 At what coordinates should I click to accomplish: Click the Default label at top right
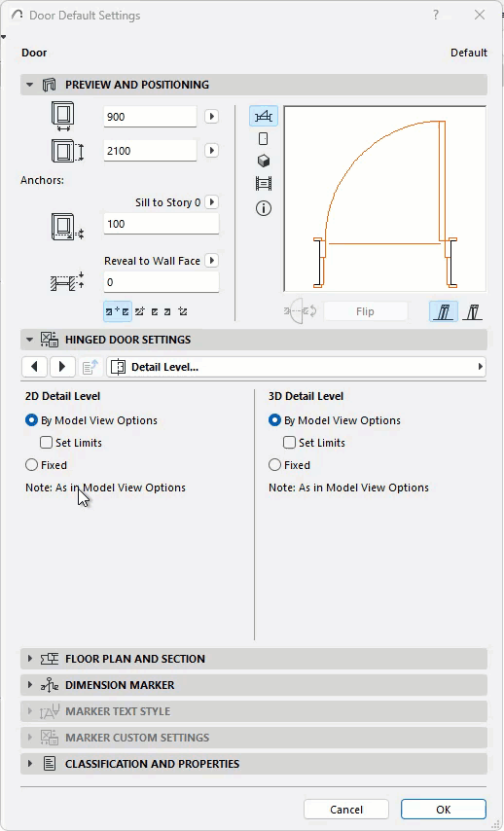(x=469, y=53)
